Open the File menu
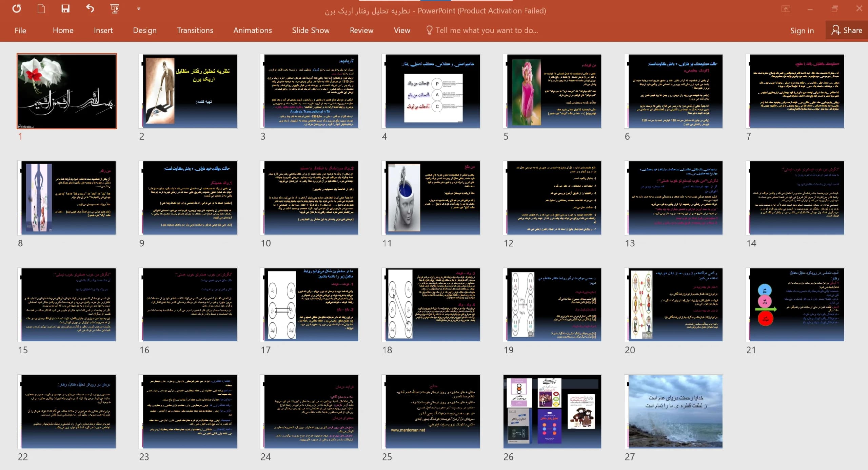This screenshot has height=470, width=868. point(20,30)
